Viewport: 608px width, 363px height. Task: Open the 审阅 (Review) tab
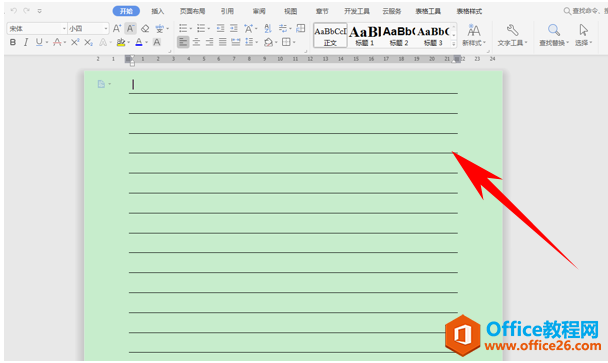point(259,11)
